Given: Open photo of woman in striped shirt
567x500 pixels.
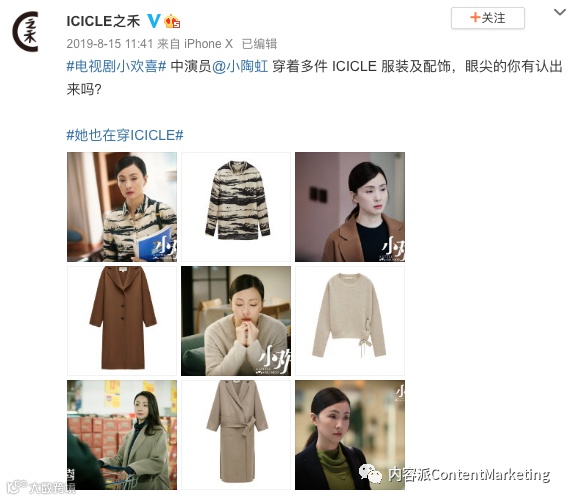Looking at the screenshot, I should coord(122,207).
